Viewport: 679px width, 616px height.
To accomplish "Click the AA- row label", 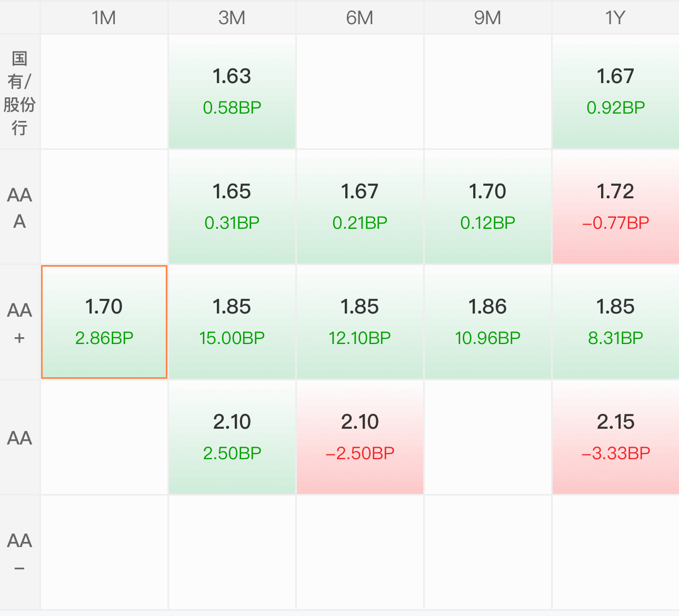I will pos(19,552).
